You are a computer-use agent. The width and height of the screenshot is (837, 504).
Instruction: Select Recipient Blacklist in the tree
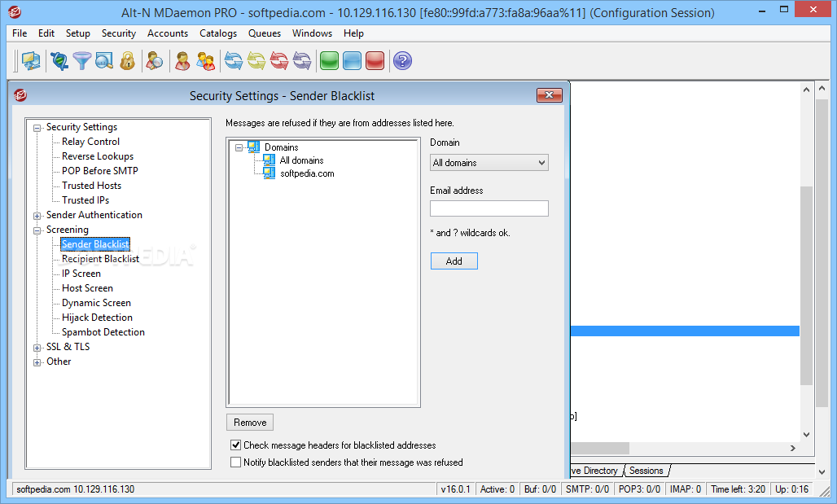click(x=100, y=259)
